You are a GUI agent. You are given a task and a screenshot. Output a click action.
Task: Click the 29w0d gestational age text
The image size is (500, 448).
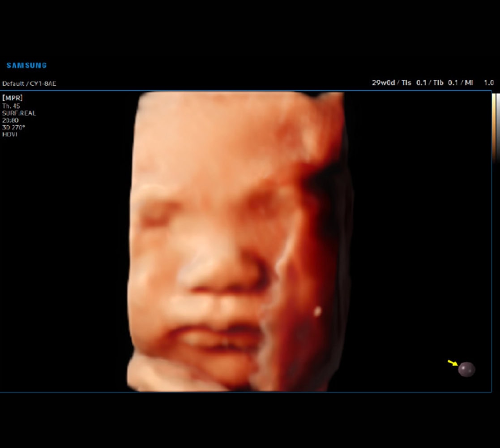[383, 83]
